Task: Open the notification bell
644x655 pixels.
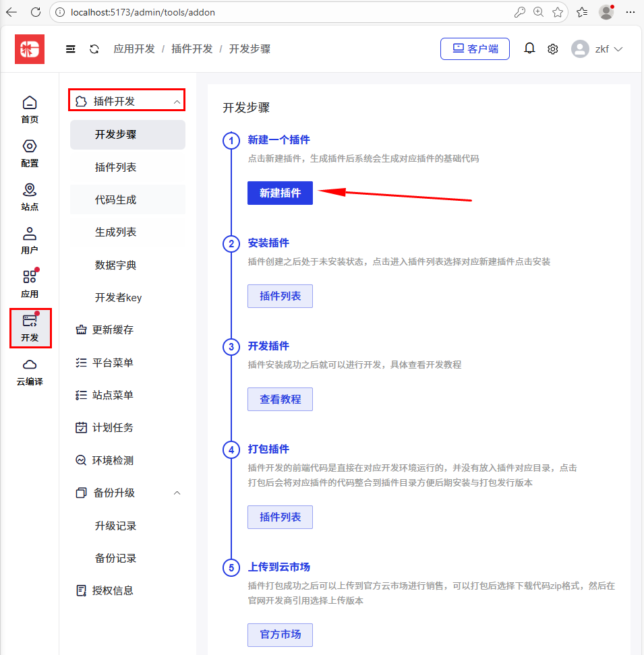Action: [x=529, y=49]
